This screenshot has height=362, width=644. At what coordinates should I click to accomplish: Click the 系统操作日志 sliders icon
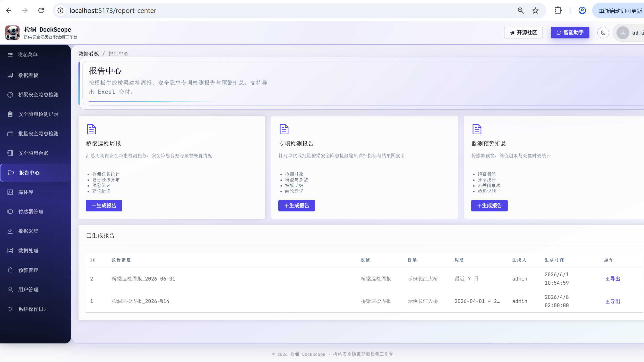(10, 309)
